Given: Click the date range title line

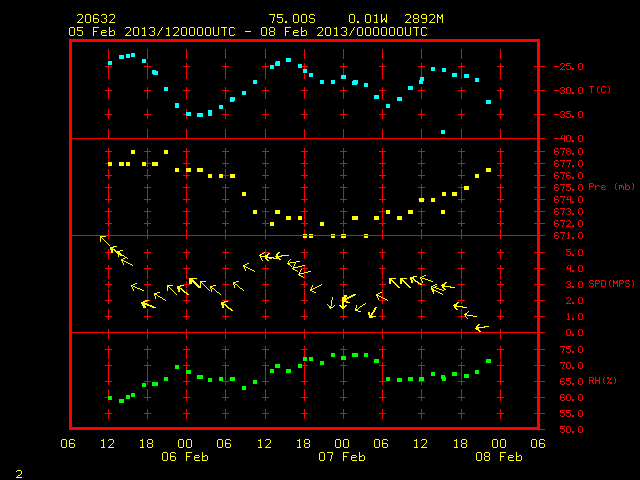Looking at the screenshot, I should pyautogui.click(x=248, y=32).
